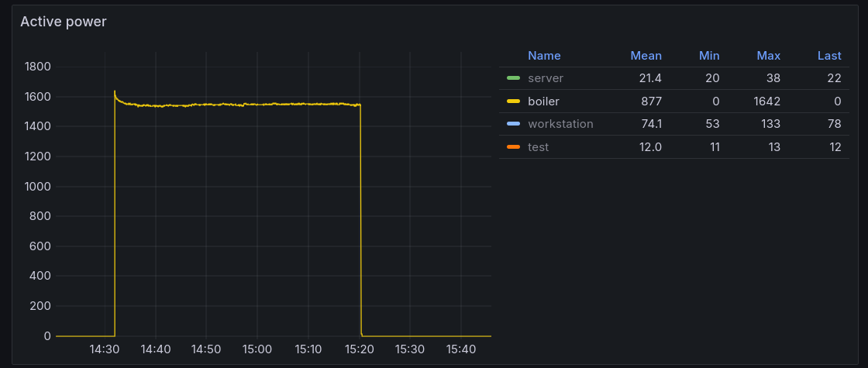Image resolution: width=868 pixels, height=368 pixels.
Task: Show only the test series
Action: coord(538,147)
